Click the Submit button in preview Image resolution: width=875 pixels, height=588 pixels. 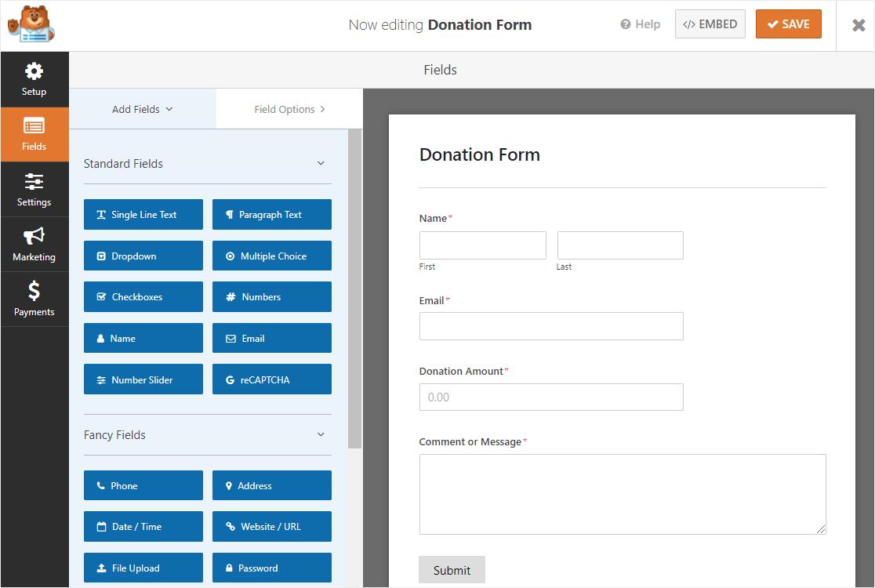[452, 570]
